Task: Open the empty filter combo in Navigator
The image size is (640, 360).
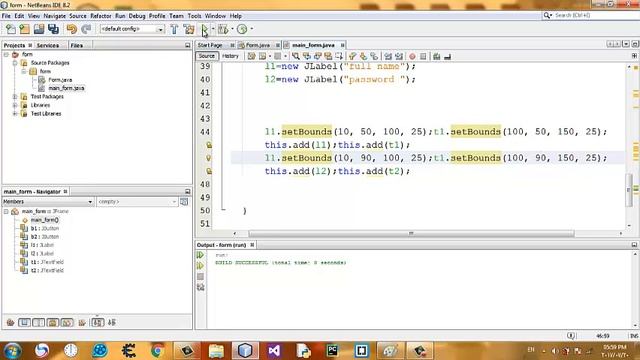Action: 137,202
